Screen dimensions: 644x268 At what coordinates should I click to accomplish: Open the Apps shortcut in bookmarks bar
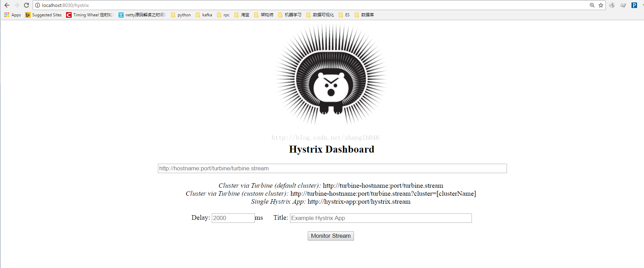point(13,15)
